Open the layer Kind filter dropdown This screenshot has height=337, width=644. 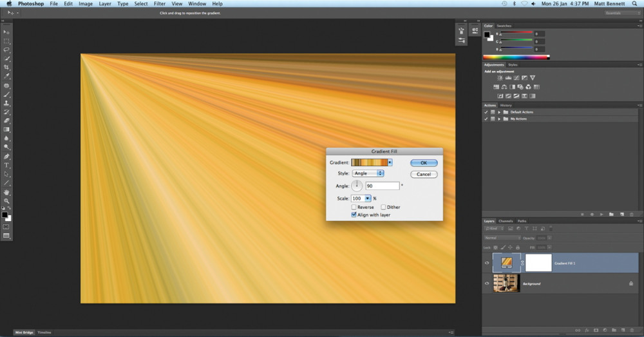coord(494,229)
